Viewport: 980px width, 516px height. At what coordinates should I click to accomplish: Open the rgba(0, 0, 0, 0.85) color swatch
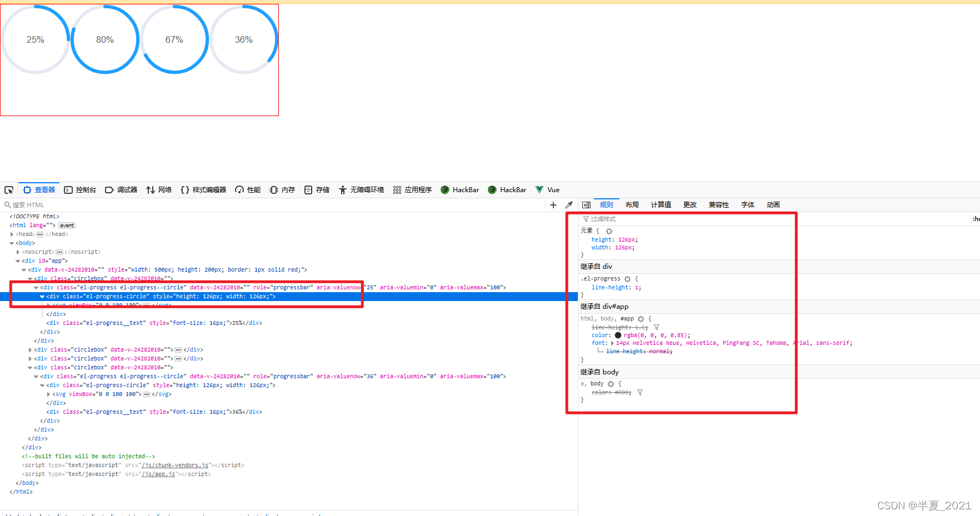(618, 335)
